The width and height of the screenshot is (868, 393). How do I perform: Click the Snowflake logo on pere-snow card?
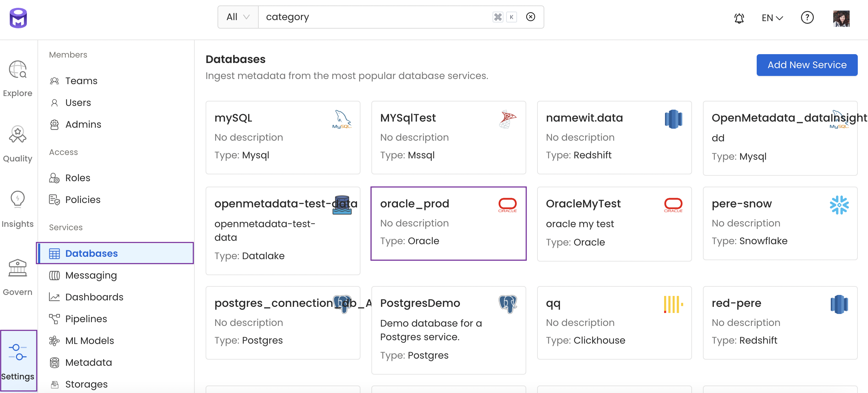pyautogui.click(x=839, y=205)
